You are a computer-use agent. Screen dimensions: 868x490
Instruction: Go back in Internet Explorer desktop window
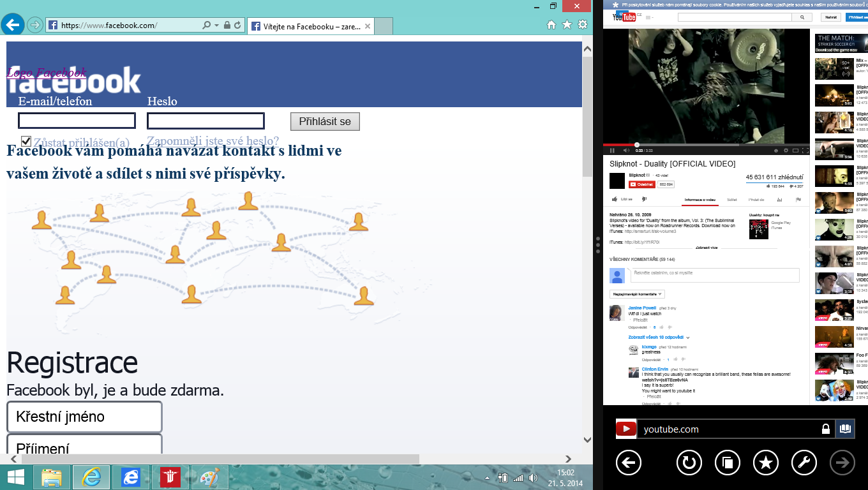(x=13, y=25)
